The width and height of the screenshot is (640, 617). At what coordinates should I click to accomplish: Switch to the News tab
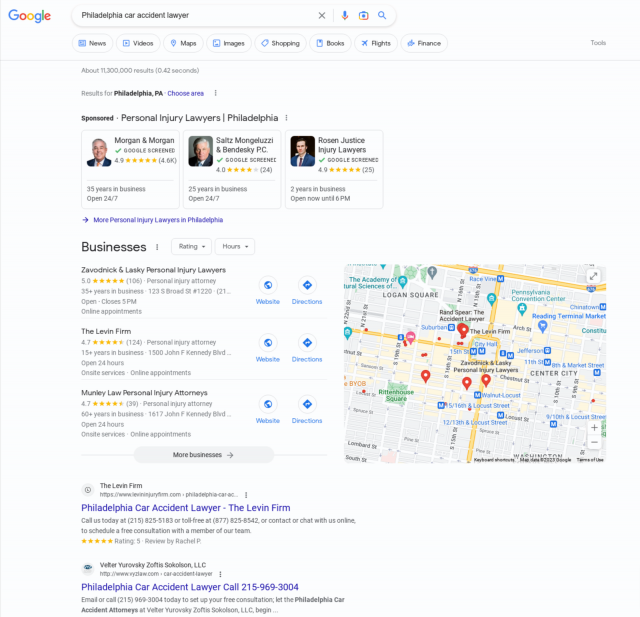pos(92,43)
